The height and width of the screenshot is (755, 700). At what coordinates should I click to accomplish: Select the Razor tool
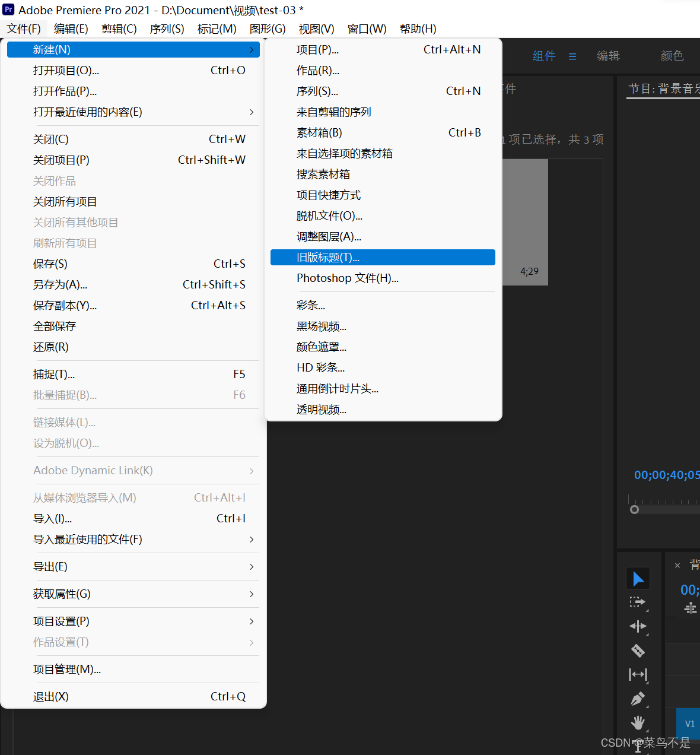click(638, 651)
